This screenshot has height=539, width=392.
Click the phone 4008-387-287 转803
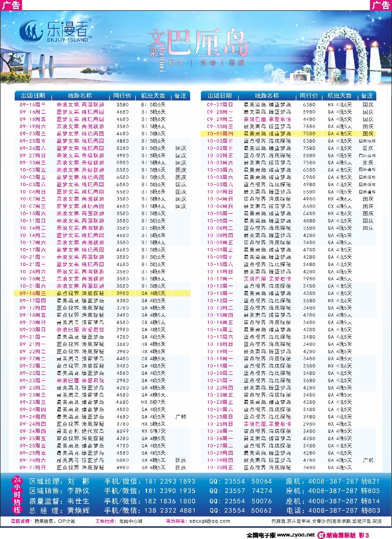point(344,511)
